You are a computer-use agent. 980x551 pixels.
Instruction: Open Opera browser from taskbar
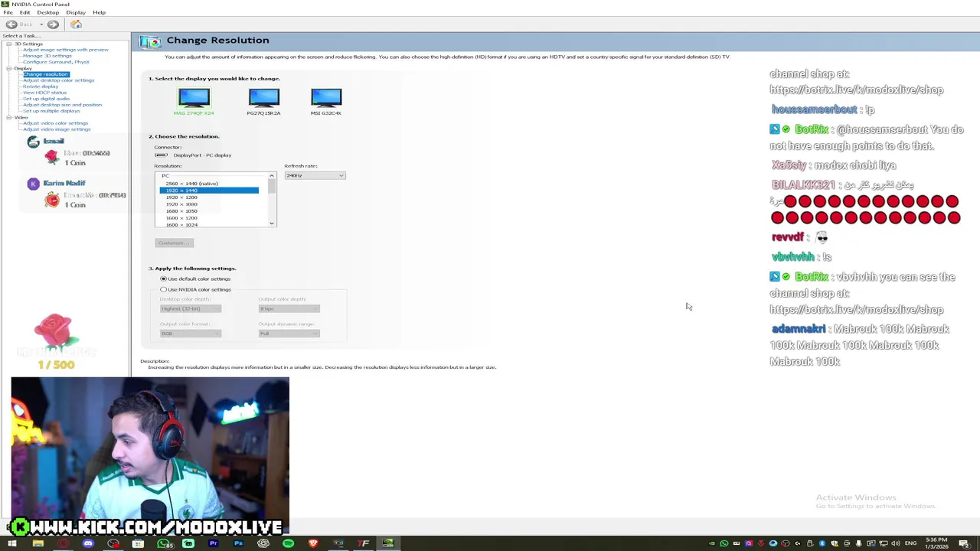point(63,543)
